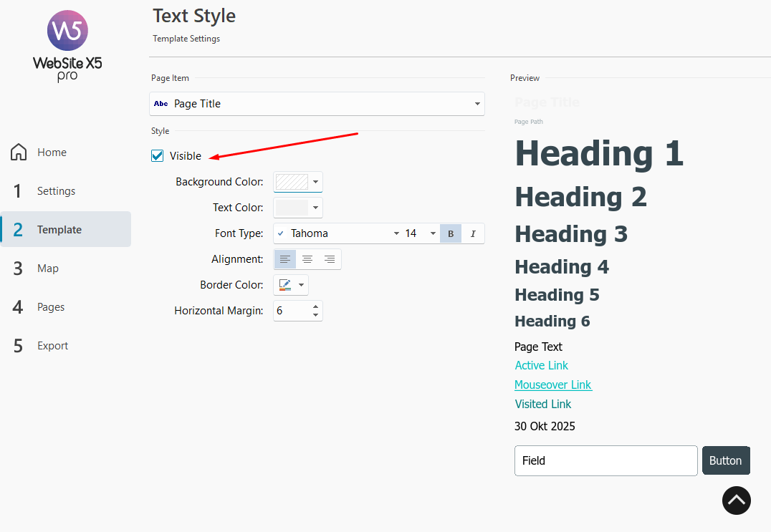Set alignment to right
This screenshot has width=771, height=532.
click(x=330, y=259)
